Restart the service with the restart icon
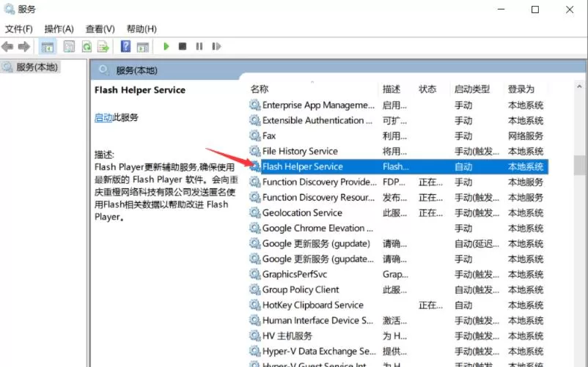588x367 pixels. coord(216,46)
